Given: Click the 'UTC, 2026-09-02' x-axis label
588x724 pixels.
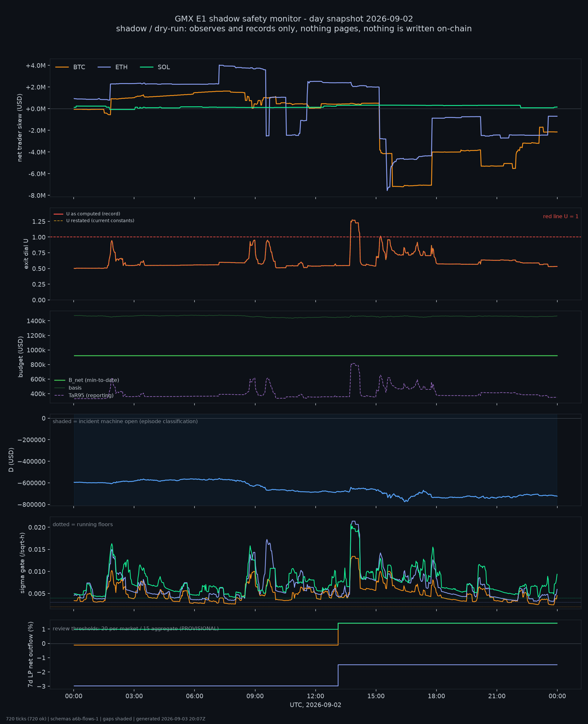Looking at the screenshot, I should point(315,705).
